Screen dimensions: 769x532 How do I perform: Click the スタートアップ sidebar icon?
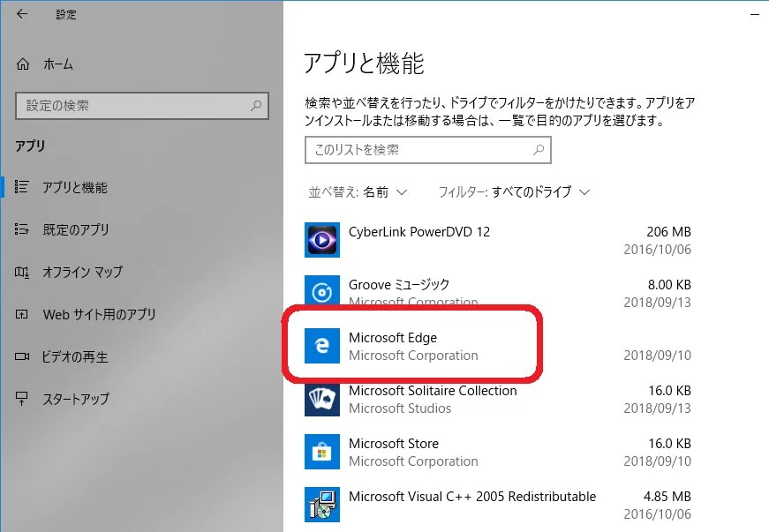tap(21, 399)
